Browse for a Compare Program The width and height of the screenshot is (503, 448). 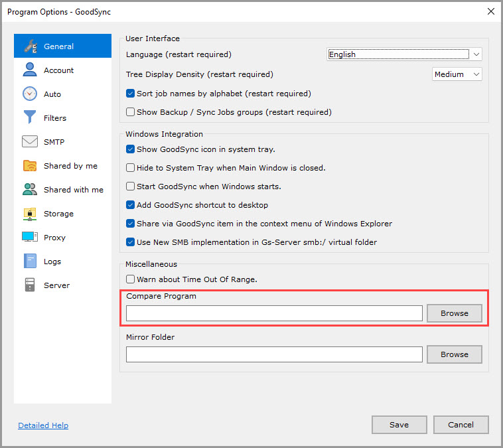coord(455,313)
